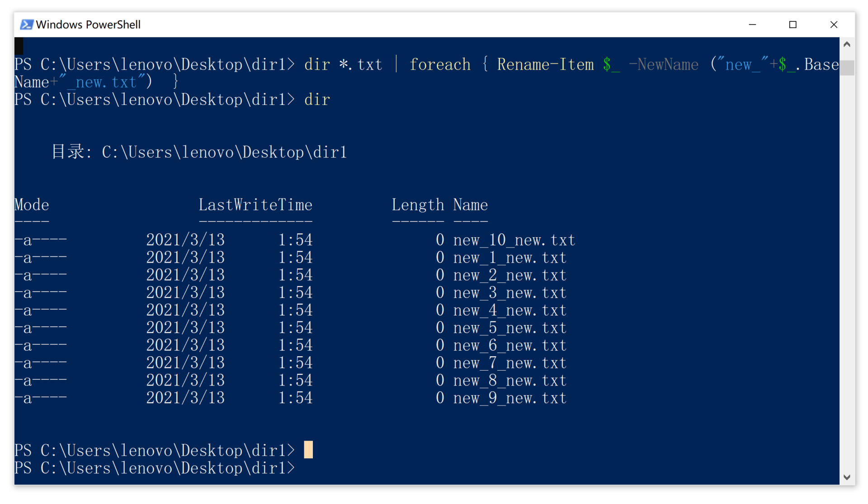
Task: Click the file name new_5_new.txt
Action: [x=509, y=328]
